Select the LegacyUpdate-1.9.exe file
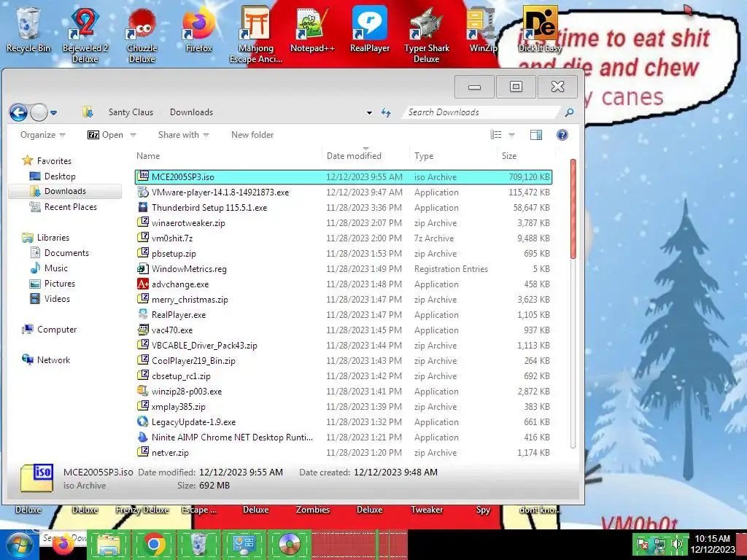Screen dimensions: 747x560 344,422
